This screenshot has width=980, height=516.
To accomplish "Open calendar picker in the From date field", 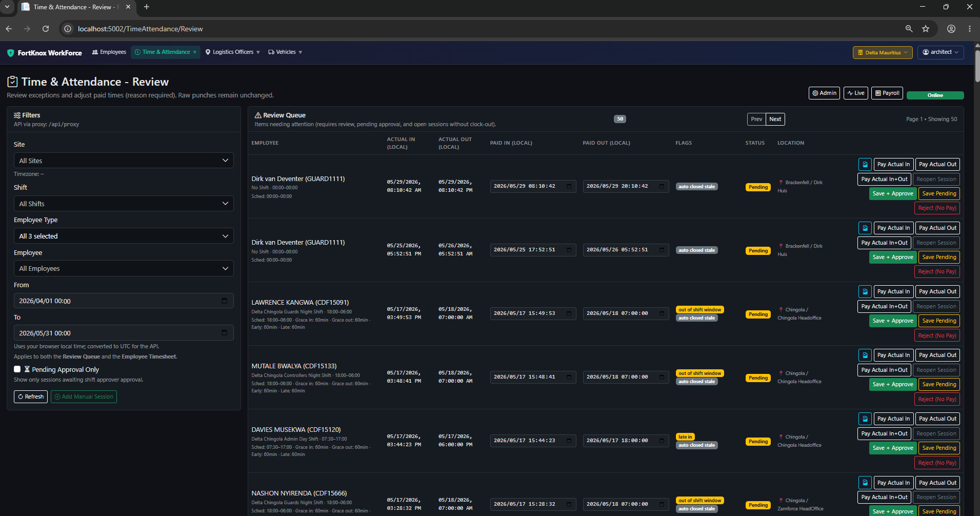I will tap(224, 301).
